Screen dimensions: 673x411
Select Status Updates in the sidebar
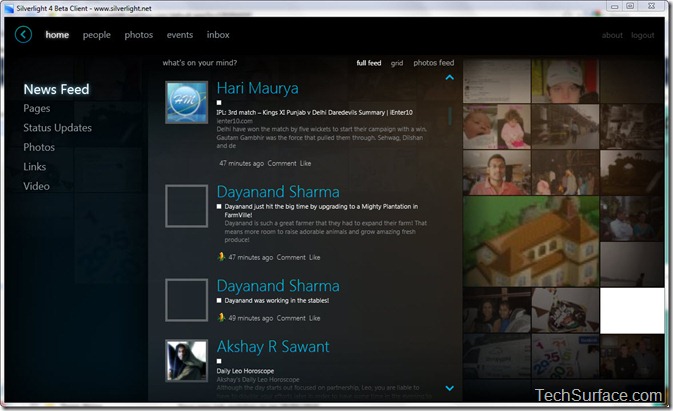tap(57, 128)
